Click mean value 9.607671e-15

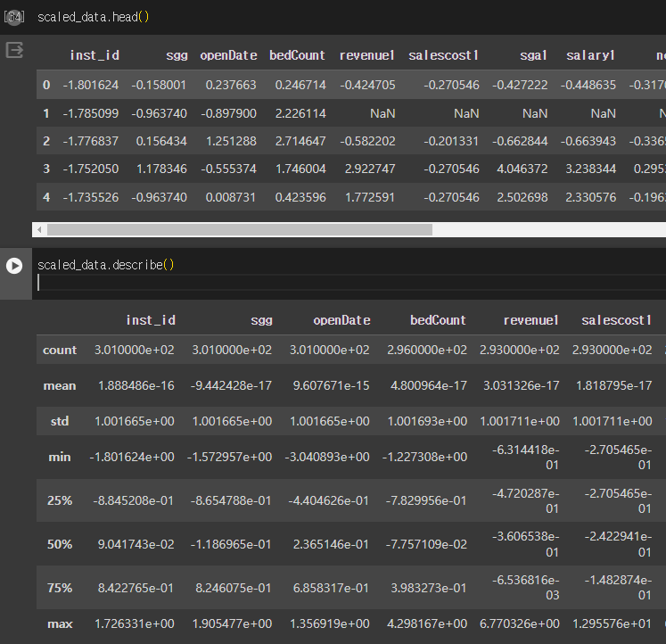click(x=331, y=385)
